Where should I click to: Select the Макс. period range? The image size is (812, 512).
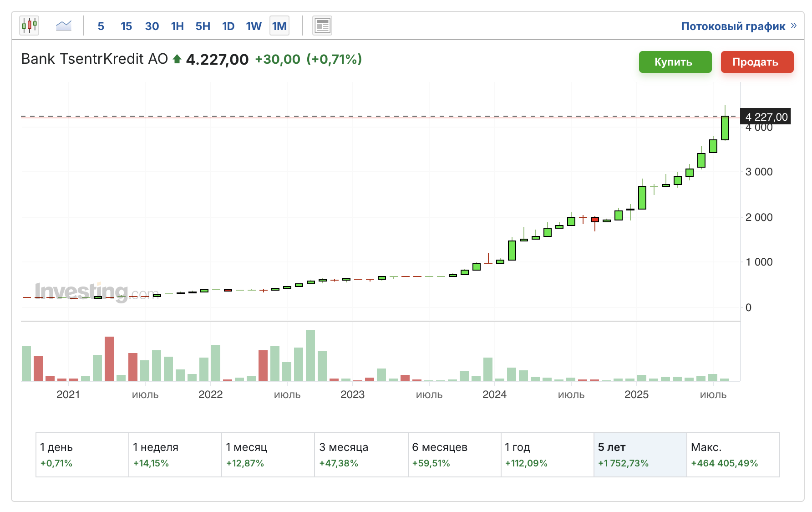pyautogui.click(x=733, y=454)
